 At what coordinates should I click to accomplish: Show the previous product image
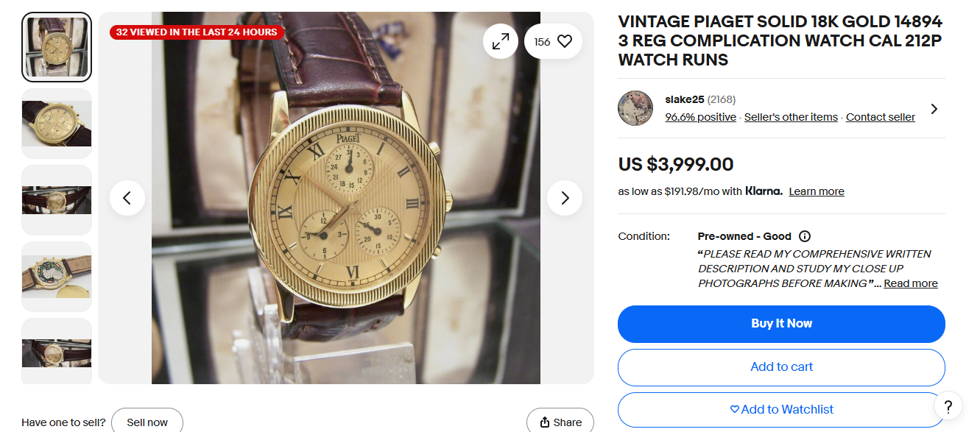coord(127,198)
